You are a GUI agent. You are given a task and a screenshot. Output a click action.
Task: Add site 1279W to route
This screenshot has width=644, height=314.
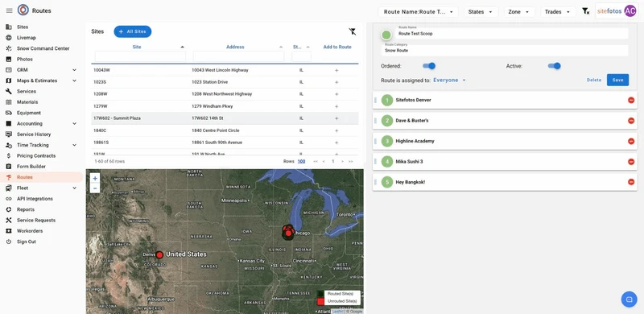[336, 106]
